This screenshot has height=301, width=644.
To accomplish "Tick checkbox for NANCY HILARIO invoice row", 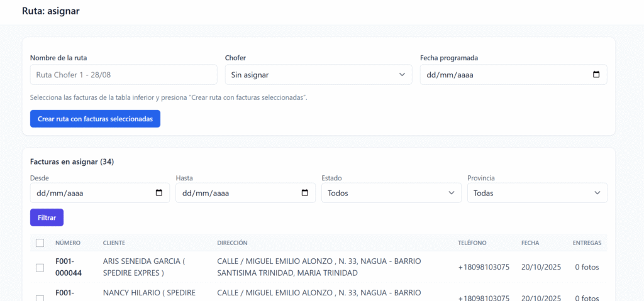I will (x=40, y=298).
